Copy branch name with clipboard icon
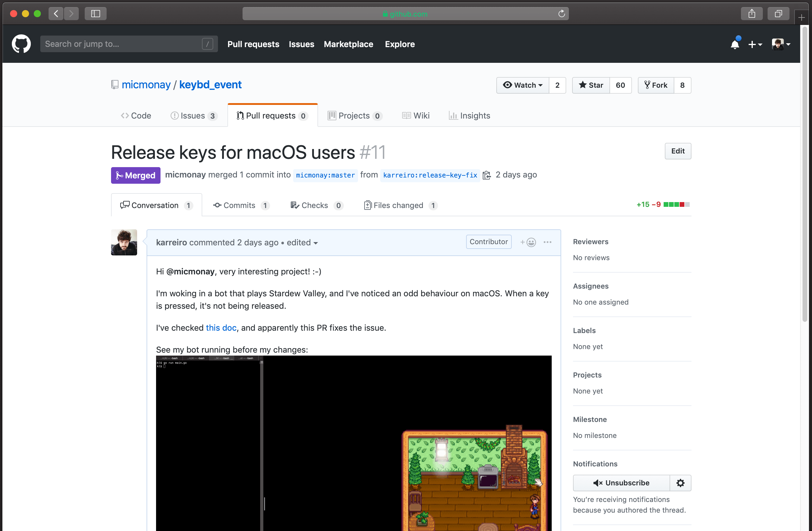 pyautogui.click(x=487, y=175)
